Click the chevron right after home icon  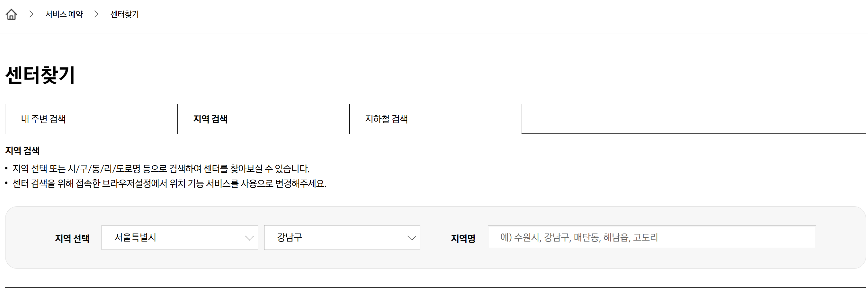point(31,14)
